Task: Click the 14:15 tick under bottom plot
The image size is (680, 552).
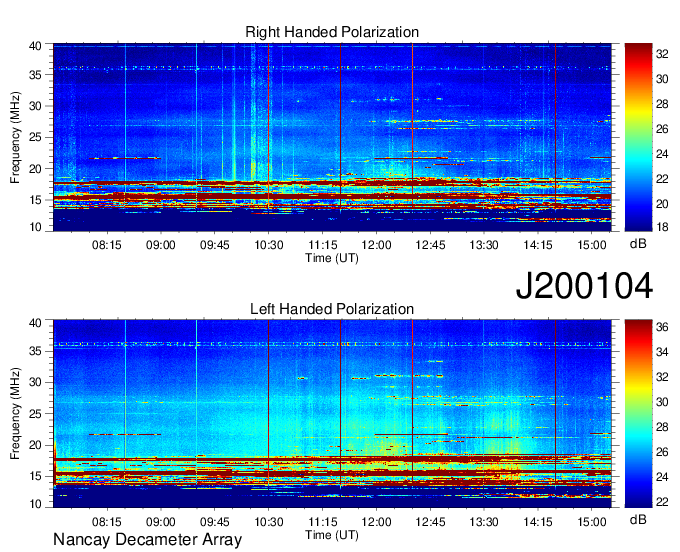Action: (538, 522)
